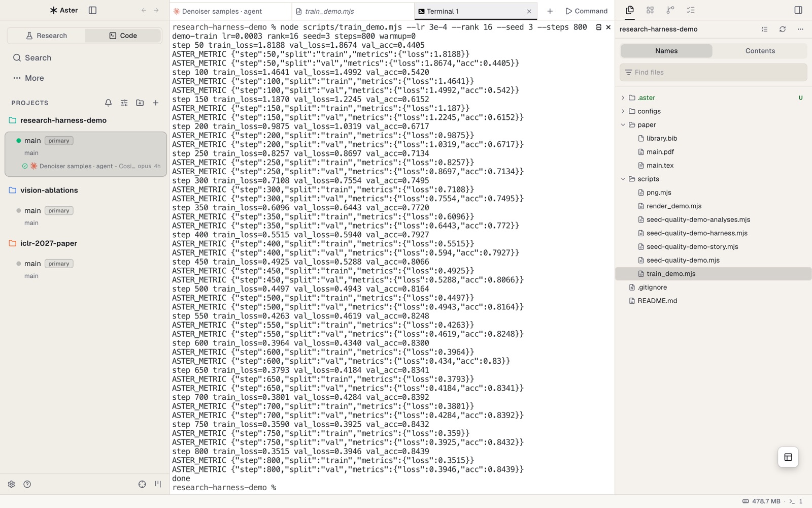Image resolution: width=812 pixels, height=508 pixels.
Task: Collapse all in file tree icon
Action: (764, 29)
